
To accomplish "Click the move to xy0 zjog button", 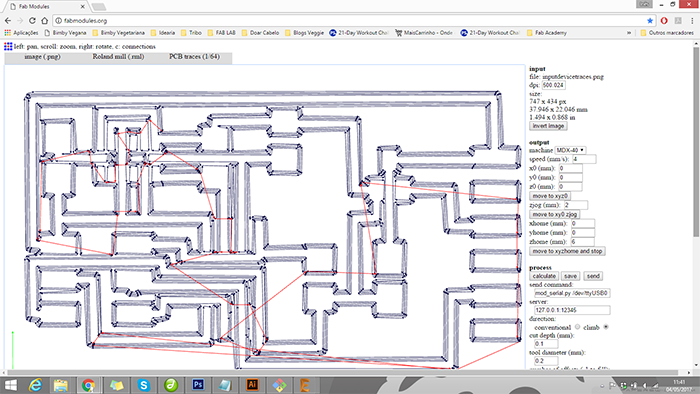I will (555, 215).
